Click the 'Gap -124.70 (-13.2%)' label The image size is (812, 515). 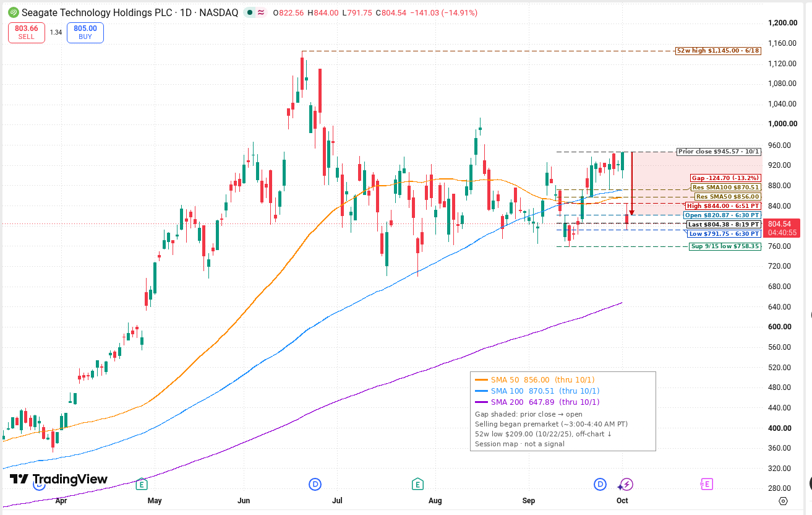[x=725, y=178]
